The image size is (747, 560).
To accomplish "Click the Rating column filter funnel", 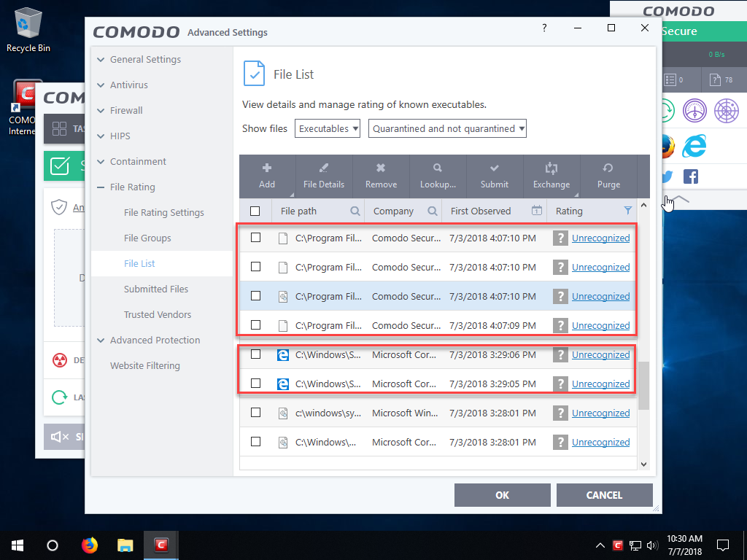I will [628, 211].
